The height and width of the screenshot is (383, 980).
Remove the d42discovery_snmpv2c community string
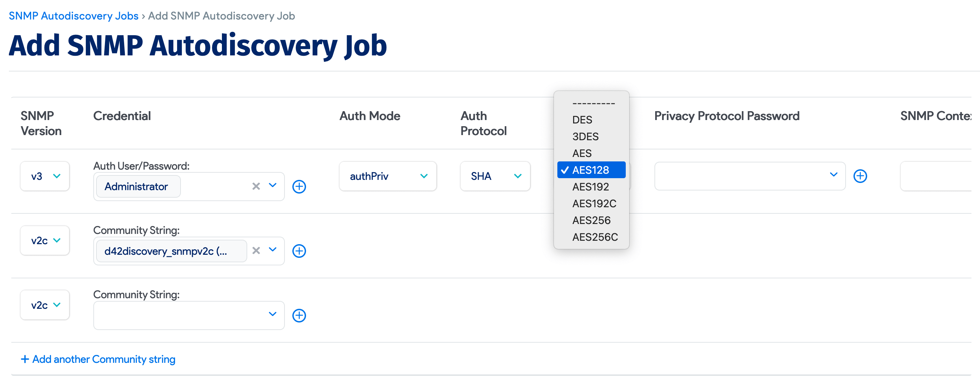tap(256, 251)
